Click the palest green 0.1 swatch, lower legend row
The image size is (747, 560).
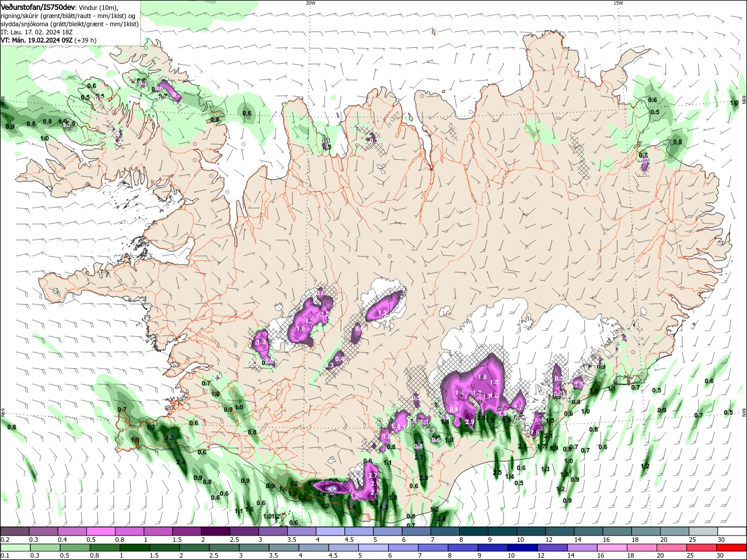(15, 548)
